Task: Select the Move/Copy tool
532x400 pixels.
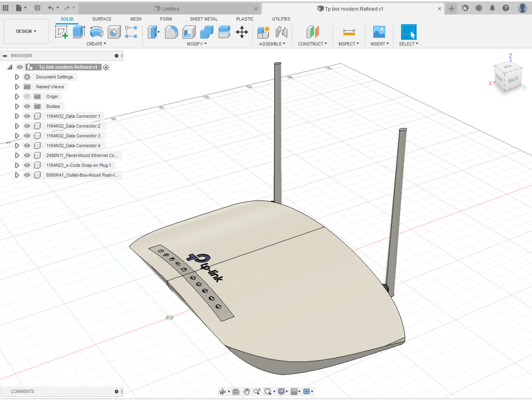Action: tap(242, 33)
